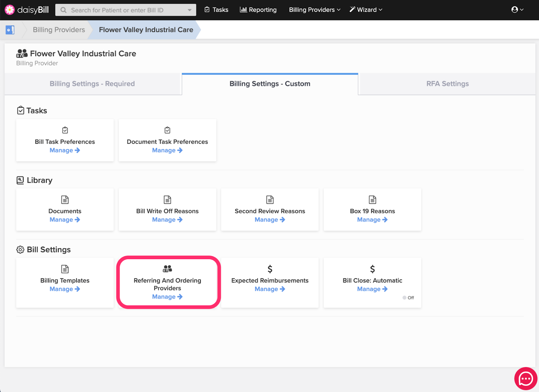Click the Billing Templates file icon
Viewport: 539px width, 392px height.
pos(65,269)
